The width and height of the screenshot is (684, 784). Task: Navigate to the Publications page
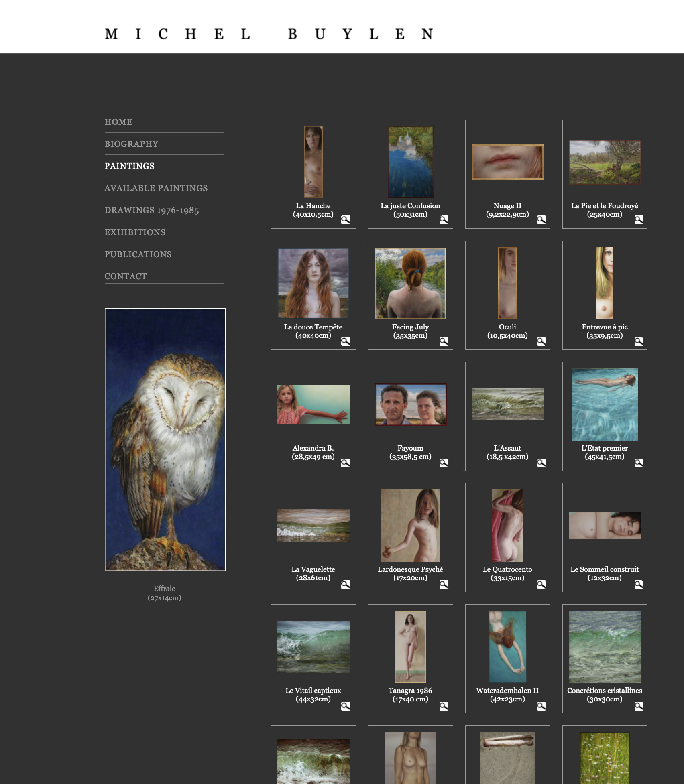[138, 254]
